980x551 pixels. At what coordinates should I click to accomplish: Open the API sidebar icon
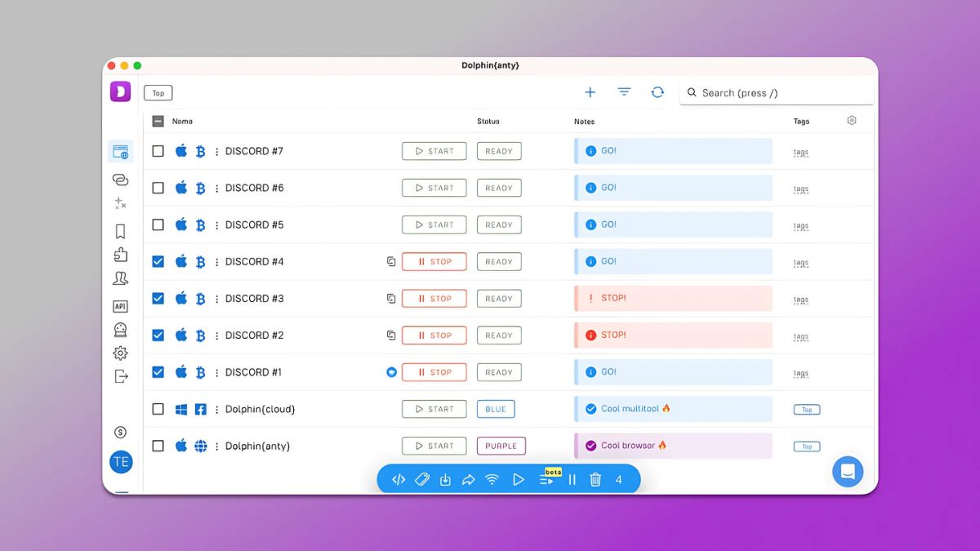click(120, 306)
